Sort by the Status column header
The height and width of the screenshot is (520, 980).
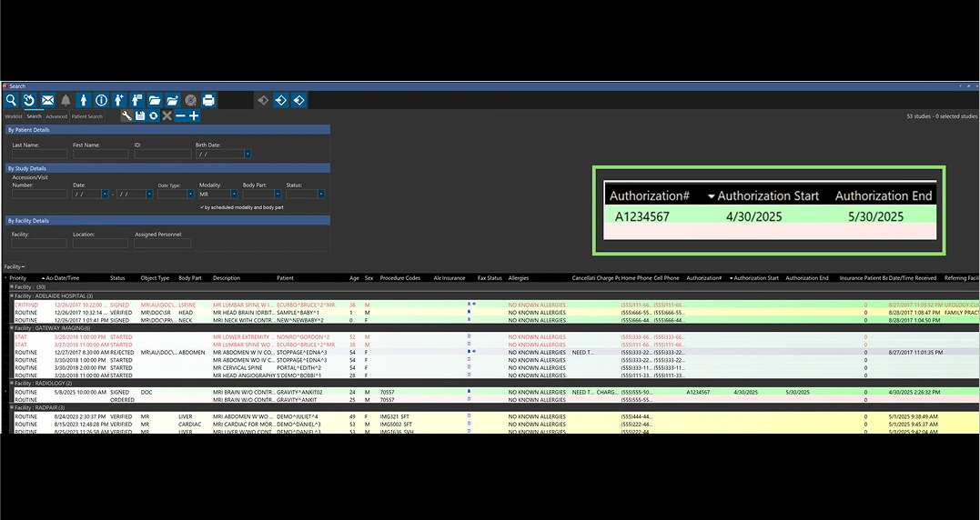(117, 278)
